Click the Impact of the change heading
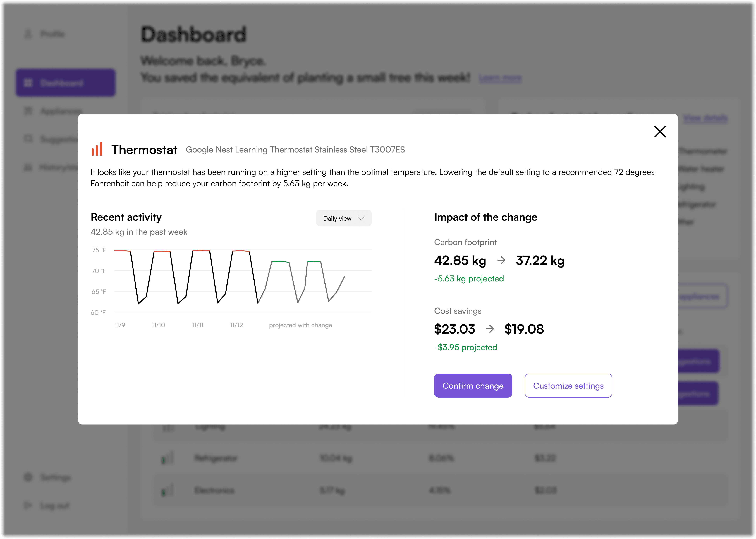 point(485,217)
